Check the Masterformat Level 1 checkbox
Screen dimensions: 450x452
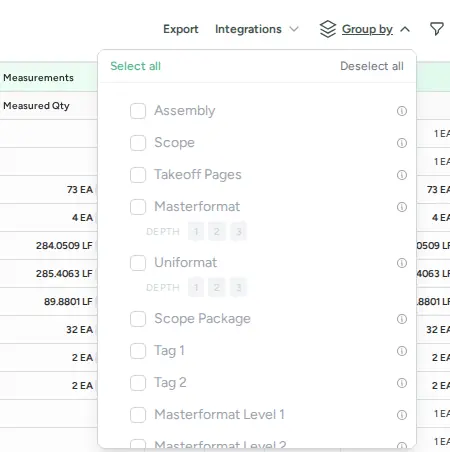point(138,415)
